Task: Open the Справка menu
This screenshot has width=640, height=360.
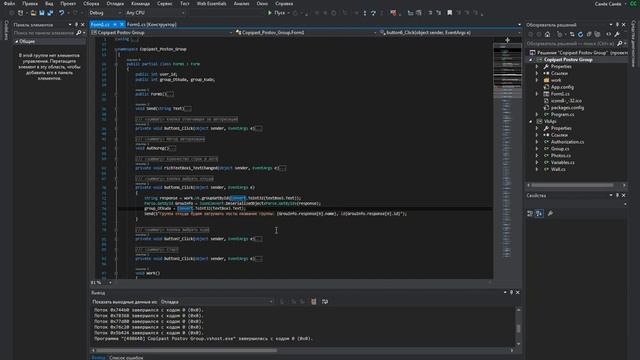Action: coord(284,4)
